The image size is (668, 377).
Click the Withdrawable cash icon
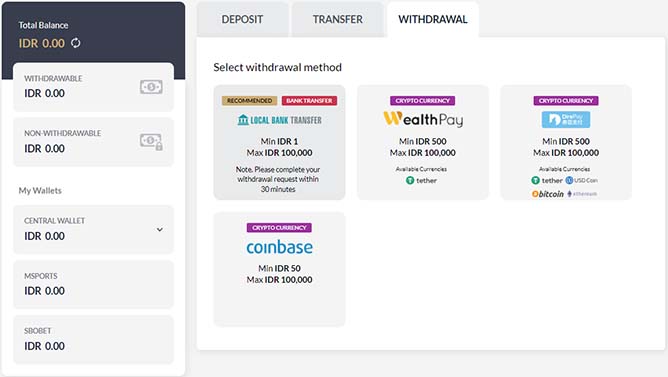151,87
